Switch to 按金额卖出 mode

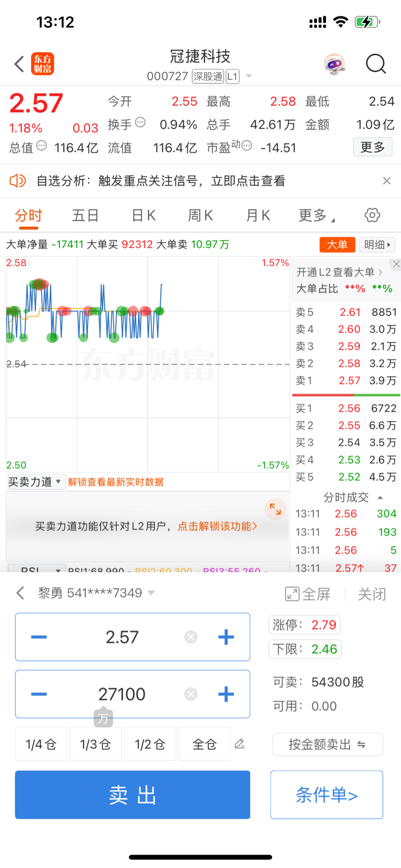click(x=327, y=744)
